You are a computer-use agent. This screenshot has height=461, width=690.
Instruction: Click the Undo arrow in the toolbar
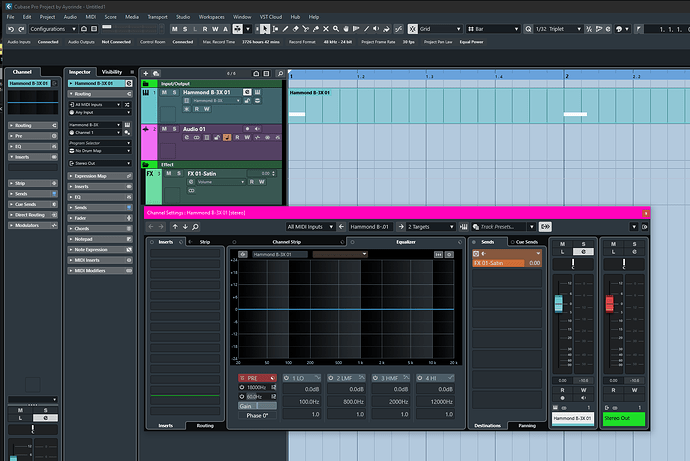coord(11,29)
